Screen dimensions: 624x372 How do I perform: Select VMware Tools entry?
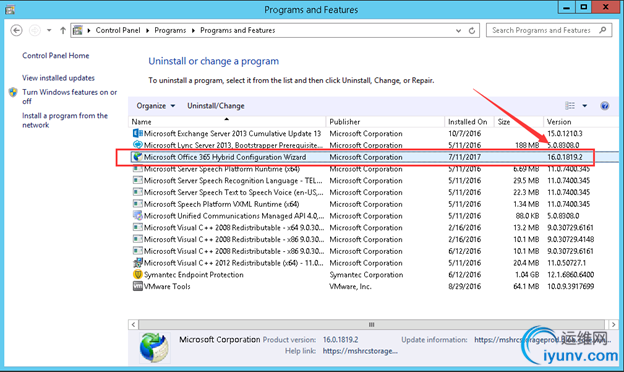click(x=167, y=286)
